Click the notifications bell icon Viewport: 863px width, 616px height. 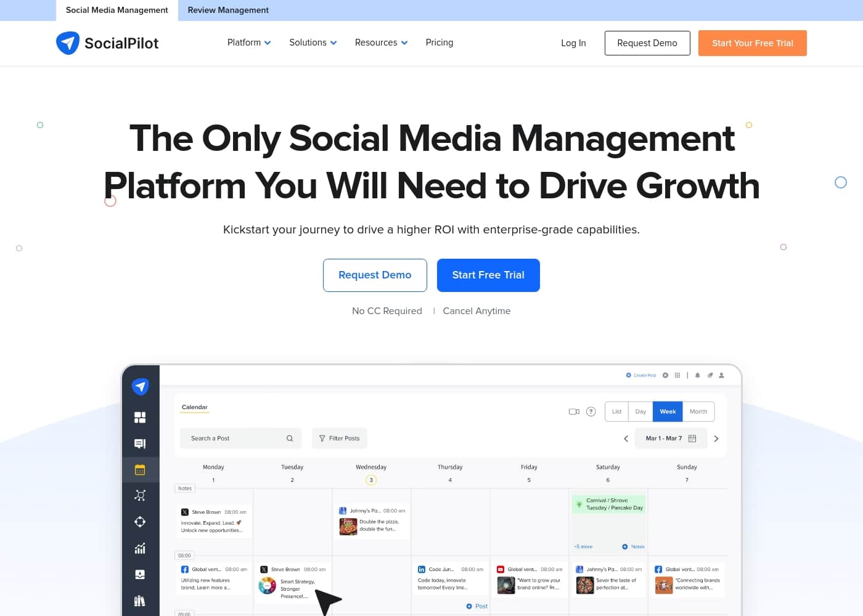tap(697, 375)
